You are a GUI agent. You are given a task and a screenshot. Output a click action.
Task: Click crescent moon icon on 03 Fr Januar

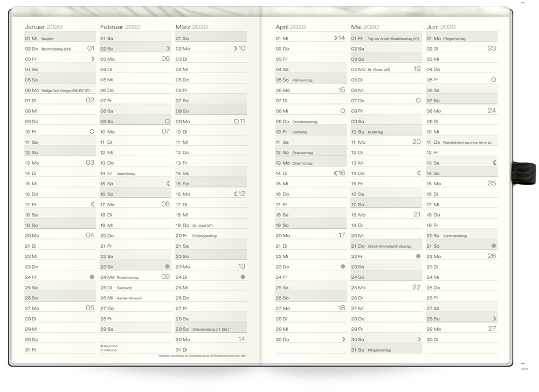click(x=92, y=59)
